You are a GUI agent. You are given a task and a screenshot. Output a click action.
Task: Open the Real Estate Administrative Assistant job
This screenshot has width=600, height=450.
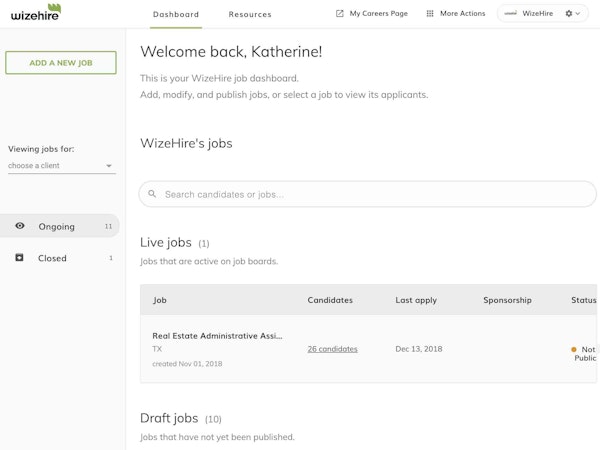pos(217,336)
